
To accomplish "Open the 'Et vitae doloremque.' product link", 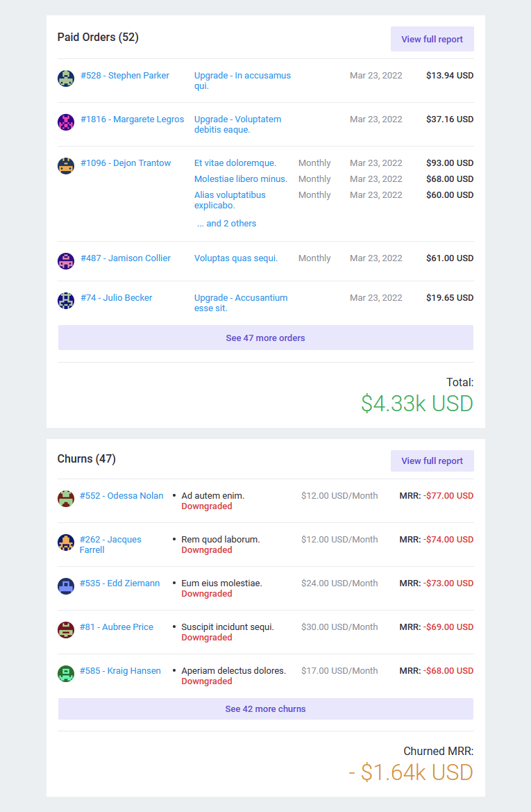I will 235,163.
